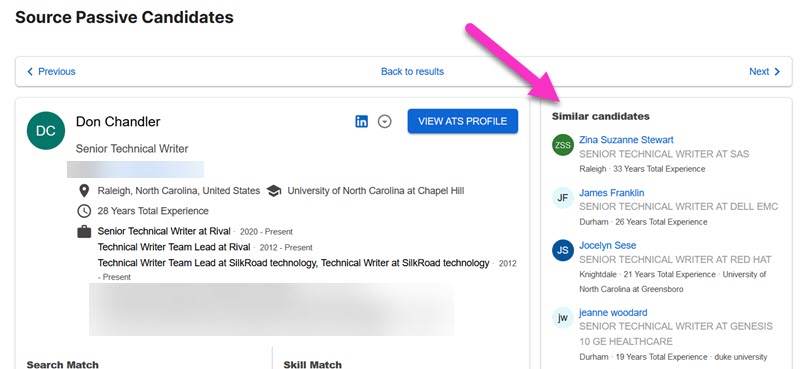This screenshot has width=800, height=369.
Task: Go to Previous candidate
Action: [51, 71]
